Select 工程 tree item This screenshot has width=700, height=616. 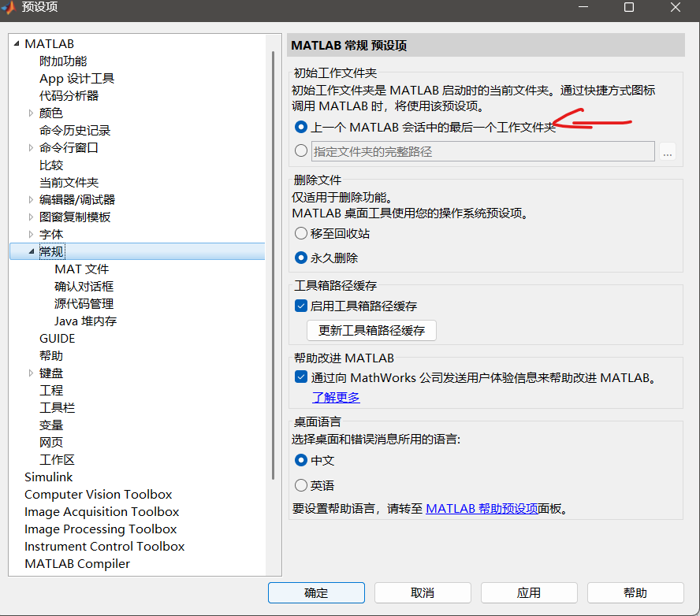(51, 390)
